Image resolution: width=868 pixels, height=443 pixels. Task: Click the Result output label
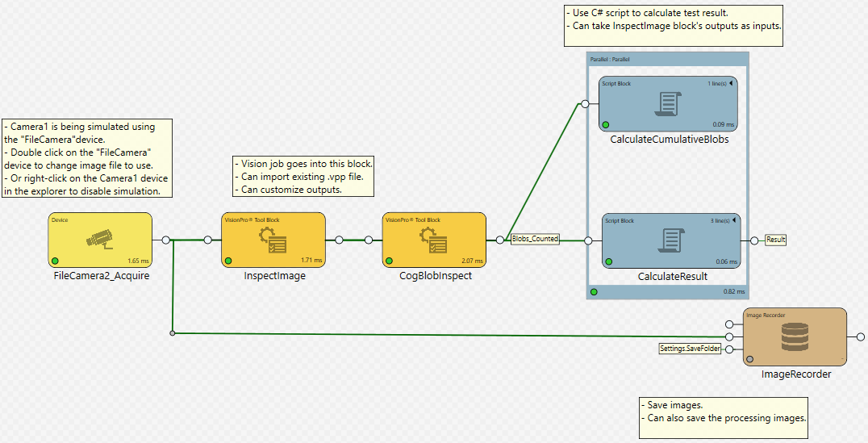776,240
